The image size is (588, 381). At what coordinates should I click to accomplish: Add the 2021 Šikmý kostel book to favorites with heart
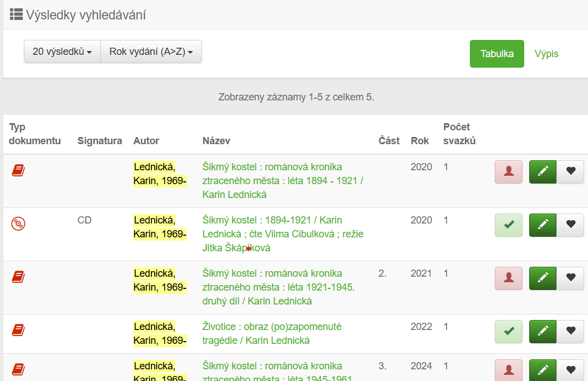[x=570, y=278]
